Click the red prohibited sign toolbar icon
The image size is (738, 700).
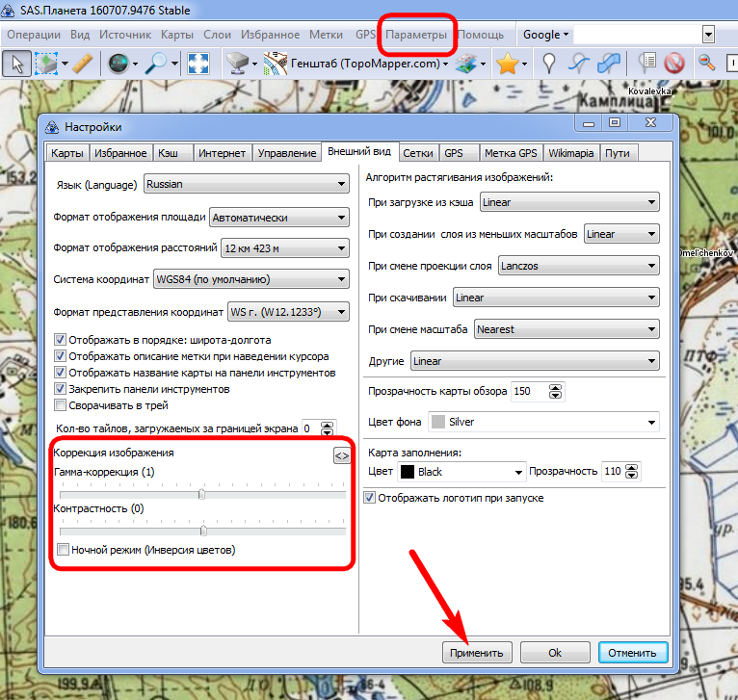673,64
